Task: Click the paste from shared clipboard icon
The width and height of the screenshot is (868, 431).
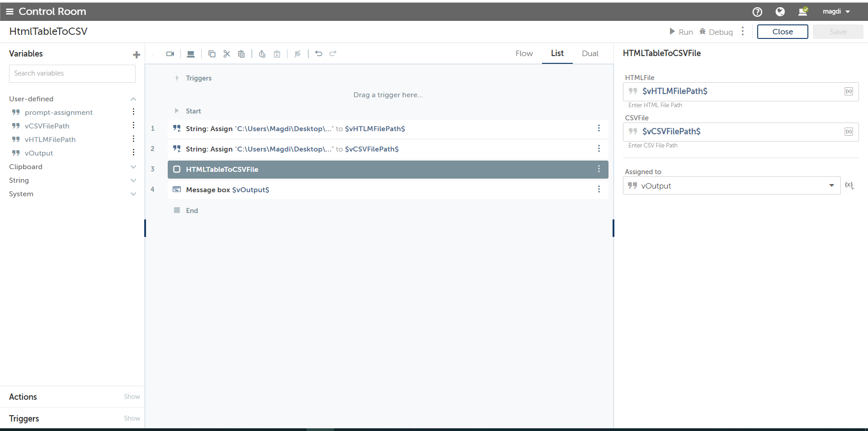Action: (x=277, y=54)
